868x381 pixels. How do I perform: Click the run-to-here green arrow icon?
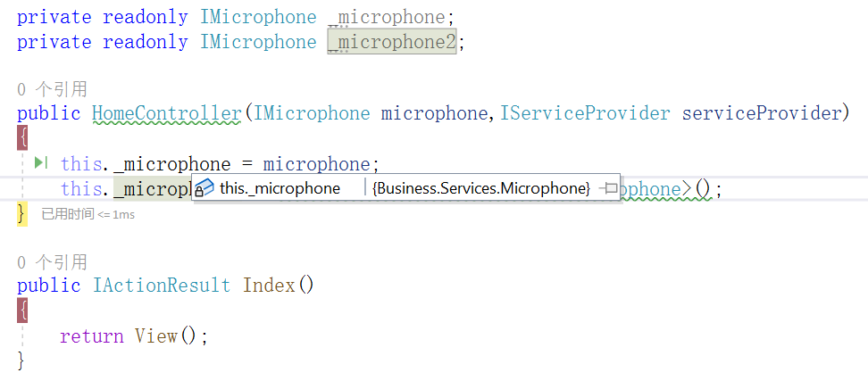[x=40, y=162]
